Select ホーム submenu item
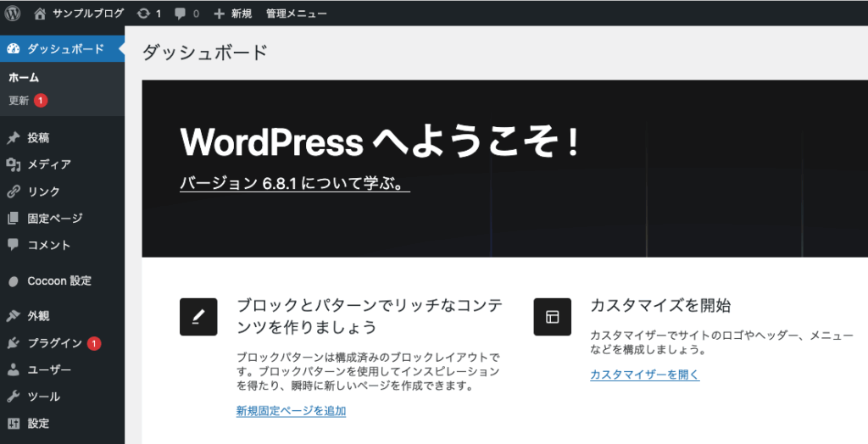This screenshot has height=444, width=868. tap(24, 78)
